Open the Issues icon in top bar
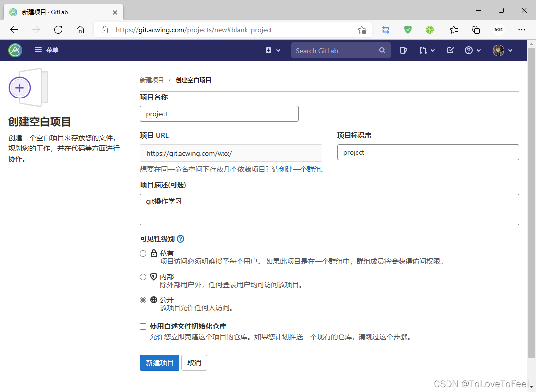The width and height of the screenshot is (536, 392). [404, 50]
